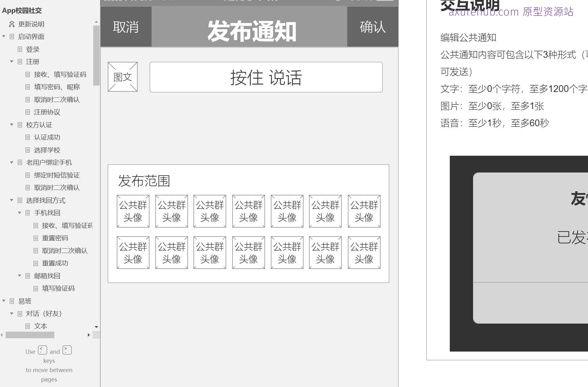Collapse the 手机找回 branch

point(19,213)
